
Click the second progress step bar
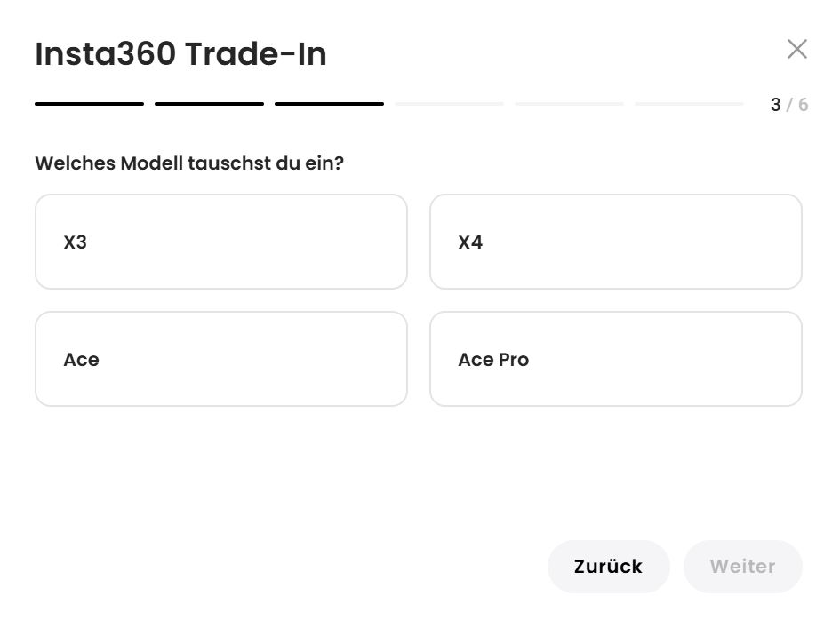click(209, 104)
